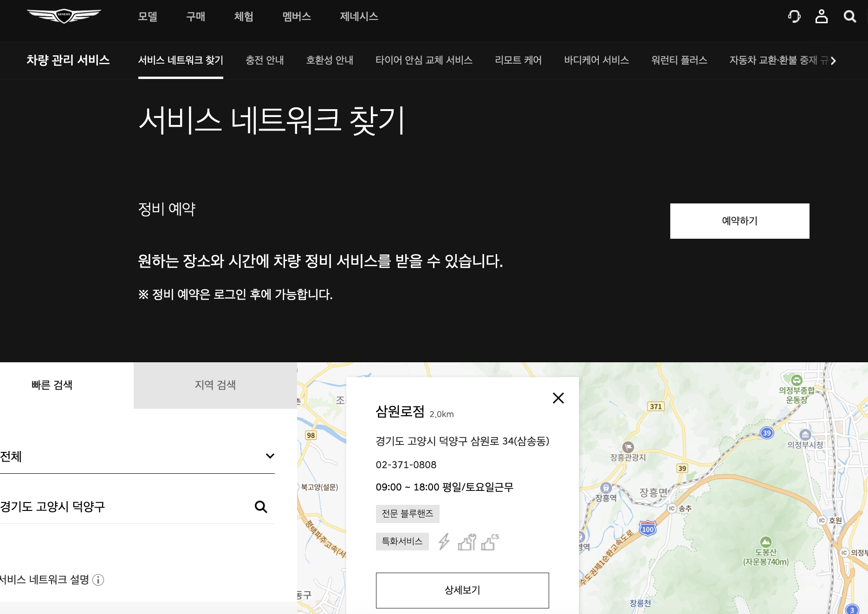
Task: Click the road 98 badge on the map
Action: click(311, 435)
